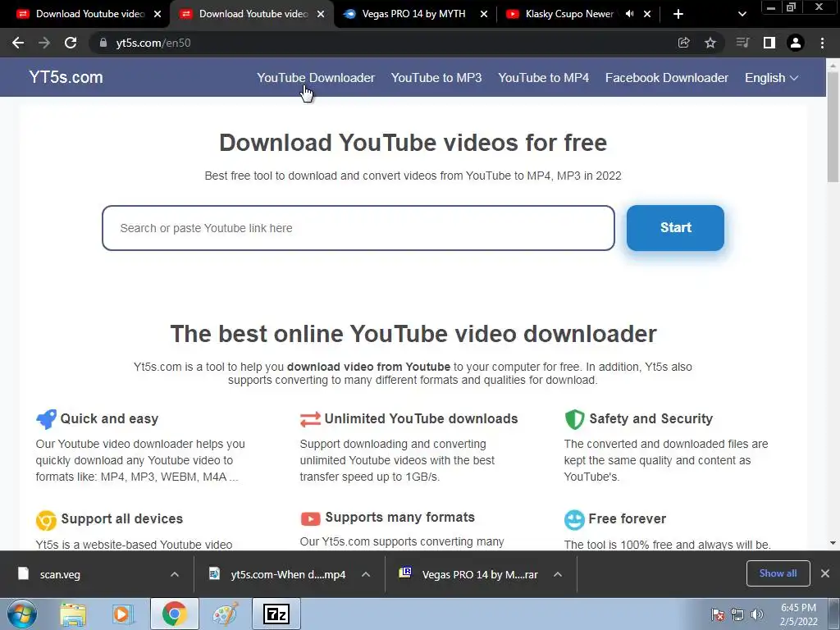Close the Vegas PRO 14 by MYTH tab
840x630 pixels.
point(484,14)
